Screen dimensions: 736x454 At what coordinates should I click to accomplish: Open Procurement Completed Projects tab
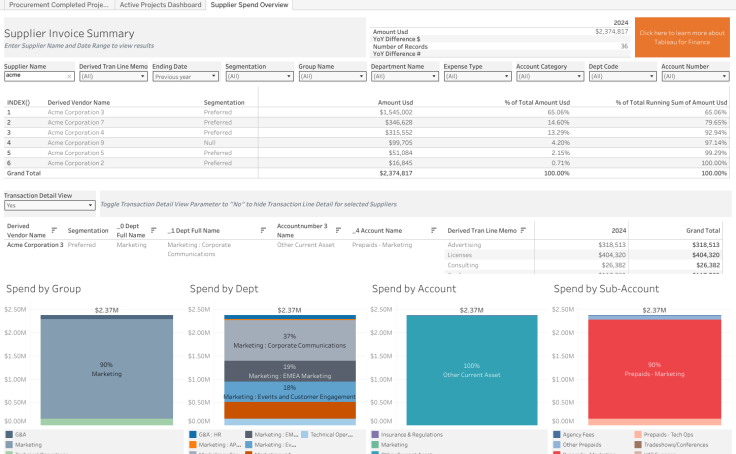56,5
